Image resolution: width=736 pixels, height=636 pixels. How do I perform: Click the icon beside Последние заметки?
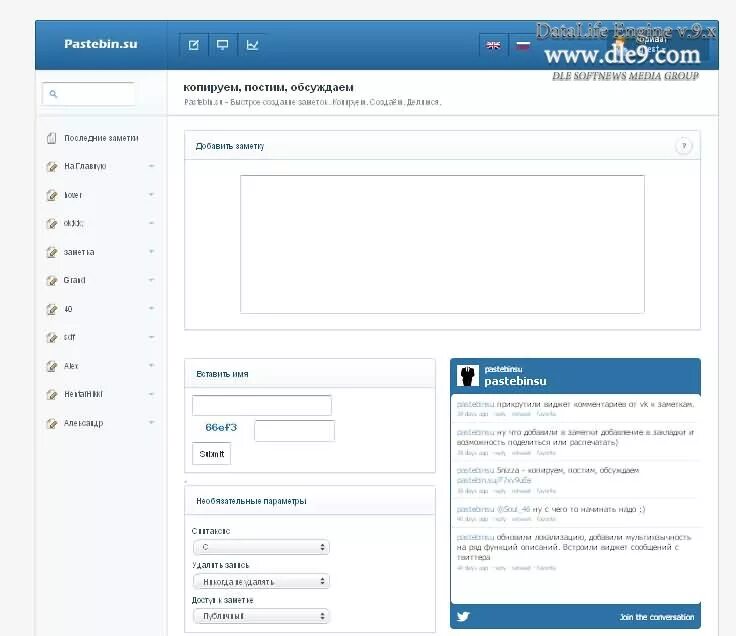[x=52, y=138]
